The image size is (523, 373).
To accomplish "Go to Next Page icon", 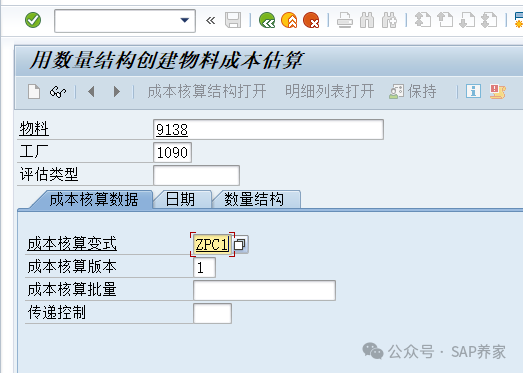I will 467,20.
